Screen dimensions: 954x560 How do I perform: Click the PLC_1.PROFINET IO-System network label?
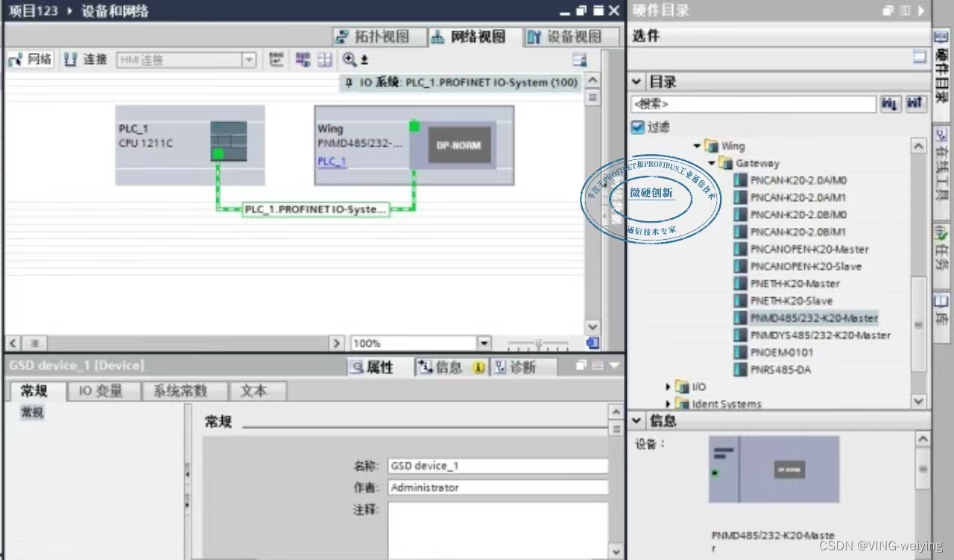point(316,210)
